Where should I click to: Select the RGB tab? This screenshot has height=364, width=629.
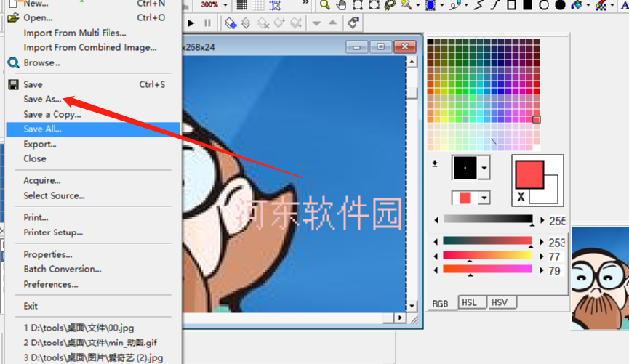pos(442,303)
